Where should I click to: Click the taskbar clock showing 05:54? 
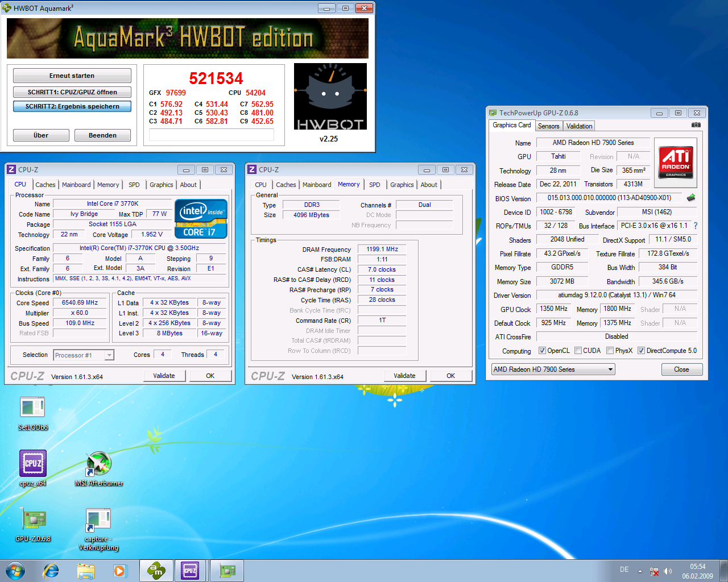coord(698,571)
